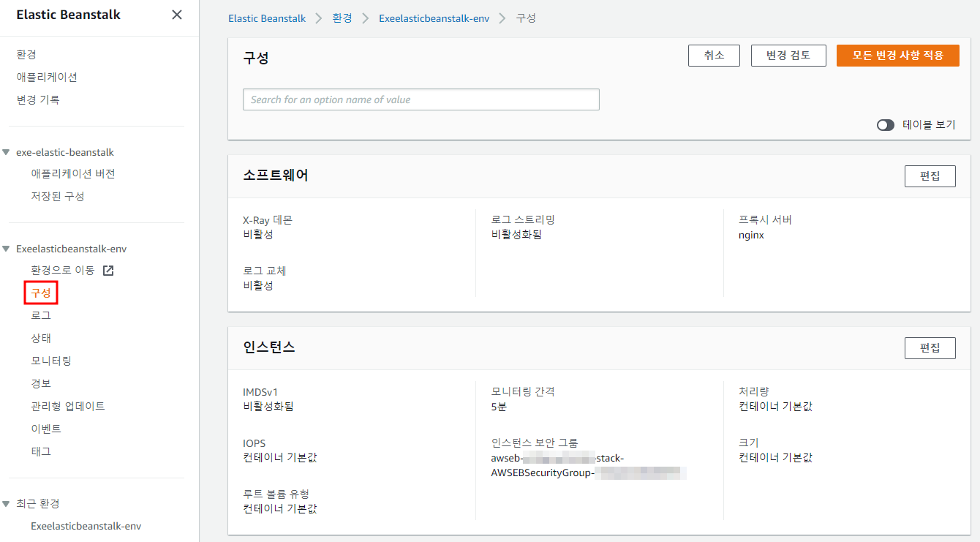Click 컨테이너 기본값 under 크기

pyautogui.click(x=776, y=458)
